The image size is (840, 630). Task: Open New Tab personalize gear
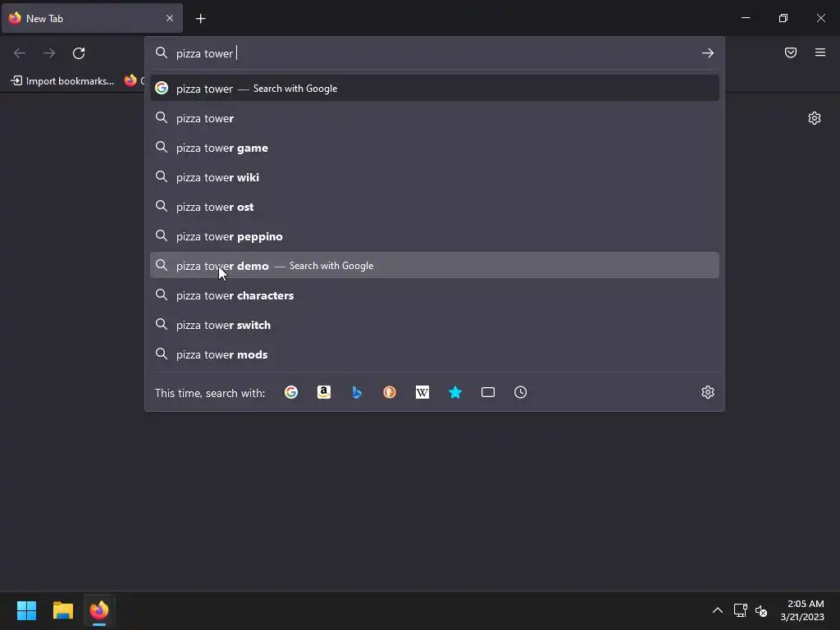point(815,118)
